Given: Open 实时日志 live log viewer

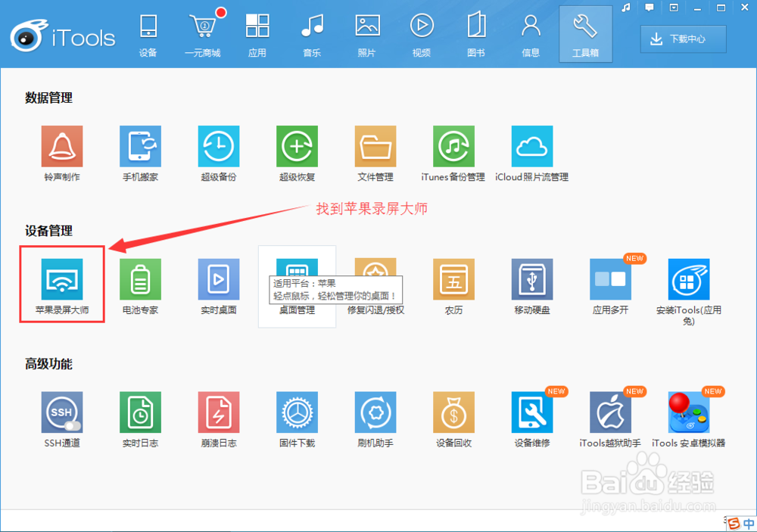Looking at the screenshot, I should coord(140,412).
